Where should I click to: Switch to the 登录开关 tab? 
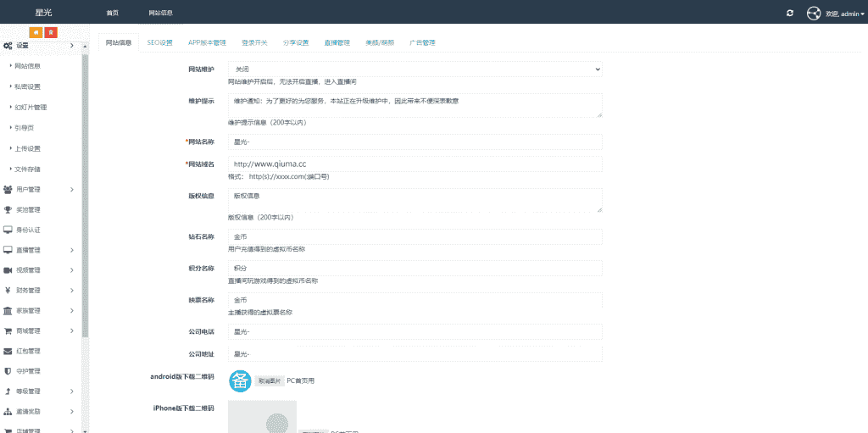click(254, 42)
